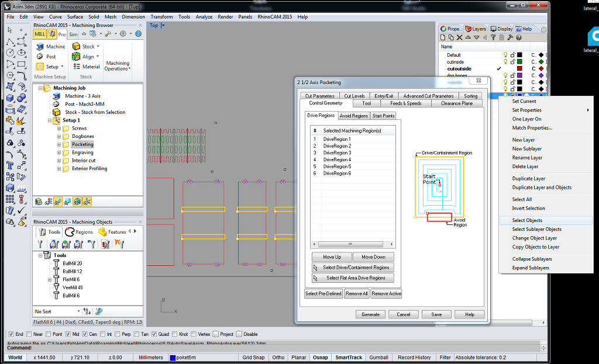The image size is (599, 364).
Task: Select the Polyline tool in left toolbar
Action: coord(11,41)
